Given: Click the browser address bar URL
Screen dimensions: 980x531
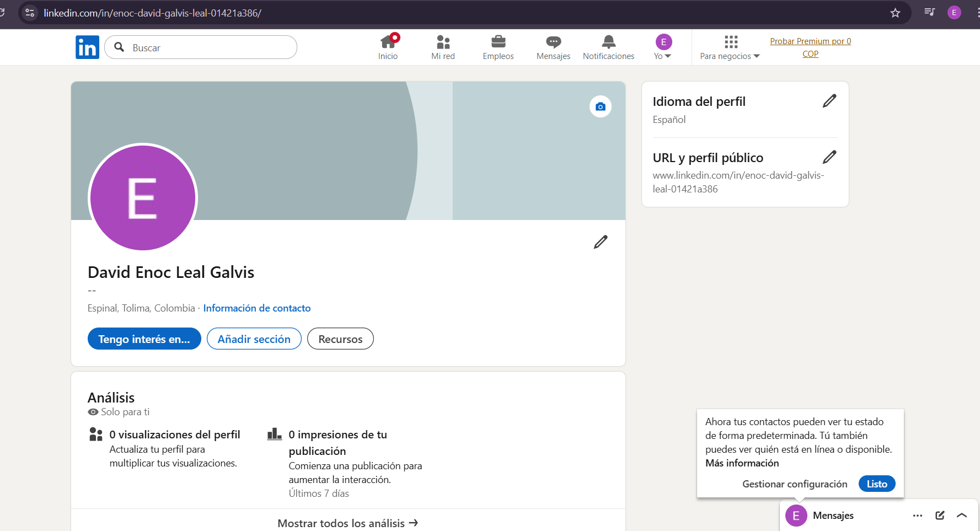Looking at the screenshot, I should (x=152, y=13).
